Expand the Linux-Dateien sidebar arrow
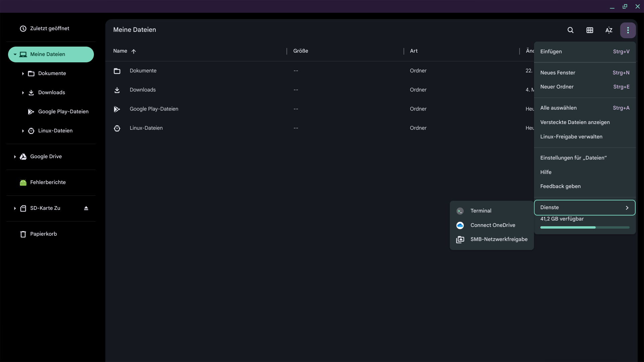This screenshot has width=644, height=362. pyautogui.click(x=23, y=131)
